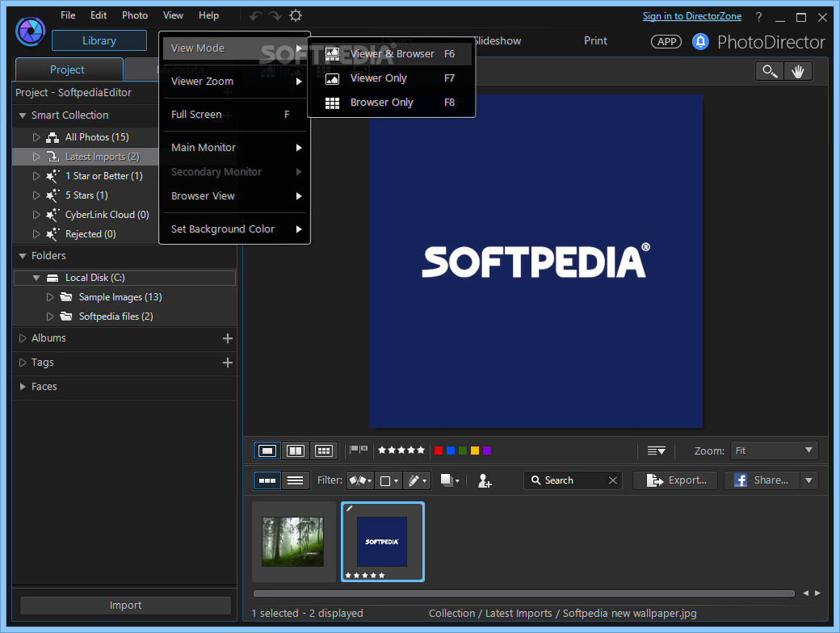
Task: Open the Zoom Fit dropdown
Action: 774,451
